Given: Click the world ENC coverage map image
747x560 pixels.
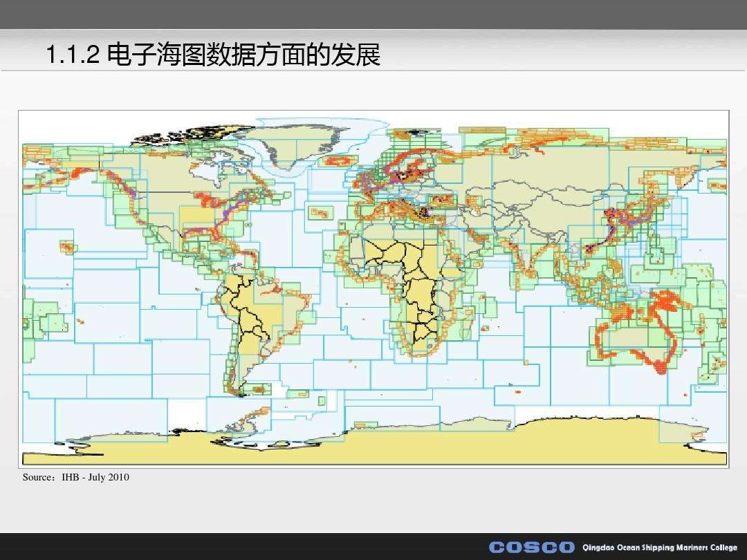Looking at the screenshot, I should point(373,289).
